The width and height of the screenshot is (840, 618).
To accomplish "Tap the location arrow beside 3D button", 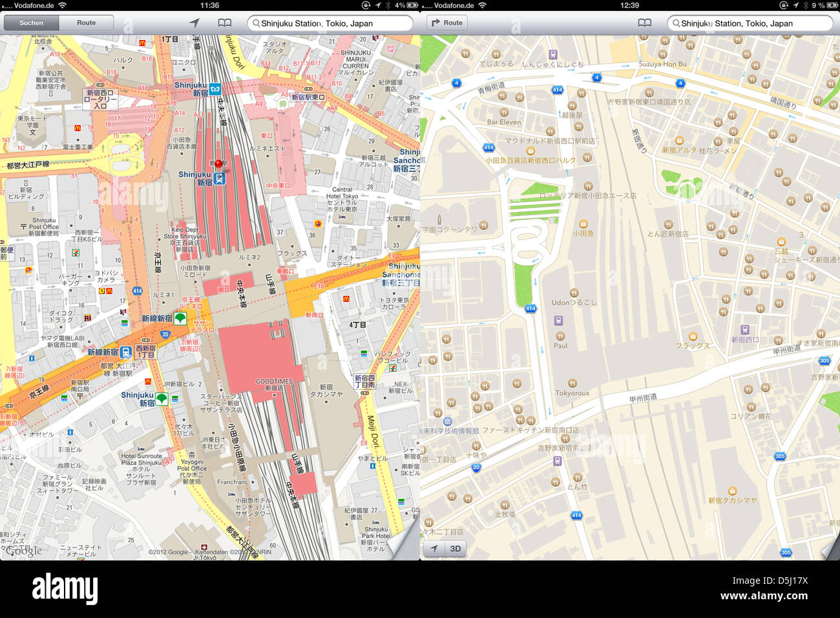I will coord(434,549).
